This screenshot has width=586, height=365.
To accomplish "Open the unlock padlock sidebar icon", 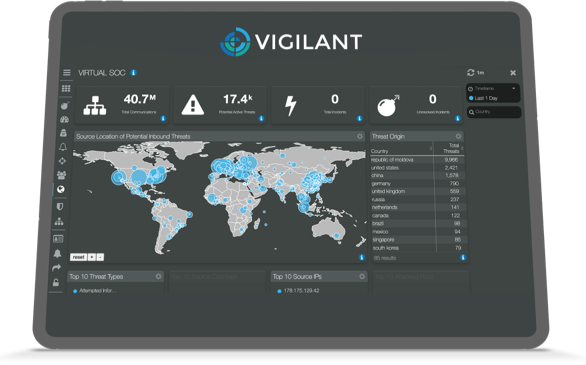I will tap(56, 282).
